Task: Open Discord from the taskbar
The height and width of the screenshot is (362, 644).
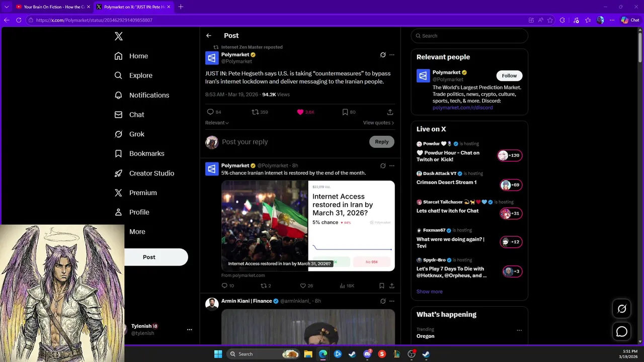Action: (x=367, y=354)
